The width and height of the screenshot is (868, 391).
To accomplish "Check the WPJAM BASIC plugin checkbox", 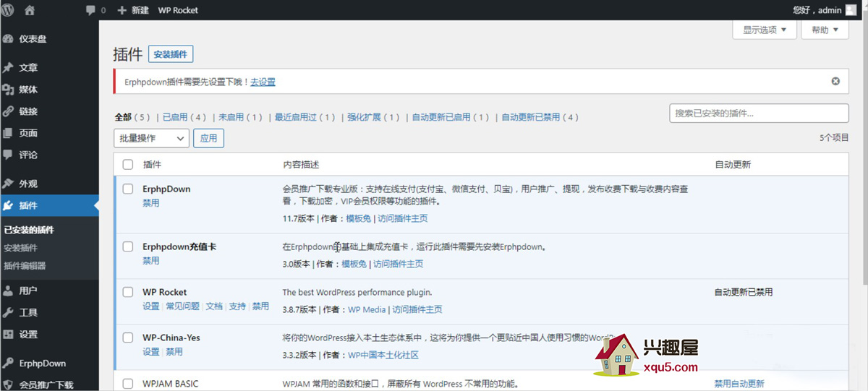I will tap(128, 384).
